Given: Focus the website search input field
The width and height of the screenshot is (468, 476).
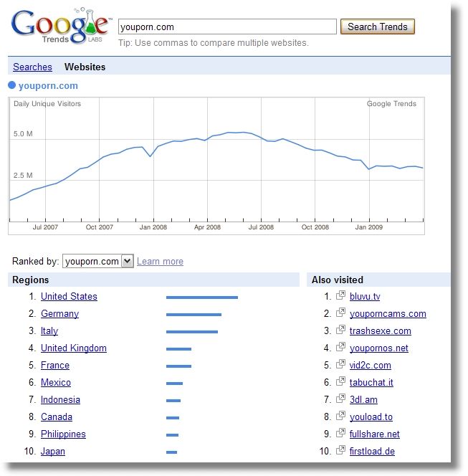Looking at the screenshot, I should coord(227,27).
